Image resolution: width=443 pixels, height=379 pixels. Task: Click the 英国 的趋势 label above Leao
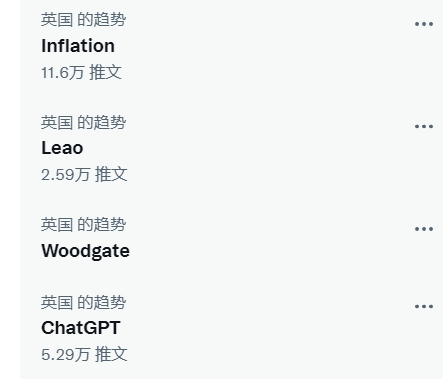(83, 122)
